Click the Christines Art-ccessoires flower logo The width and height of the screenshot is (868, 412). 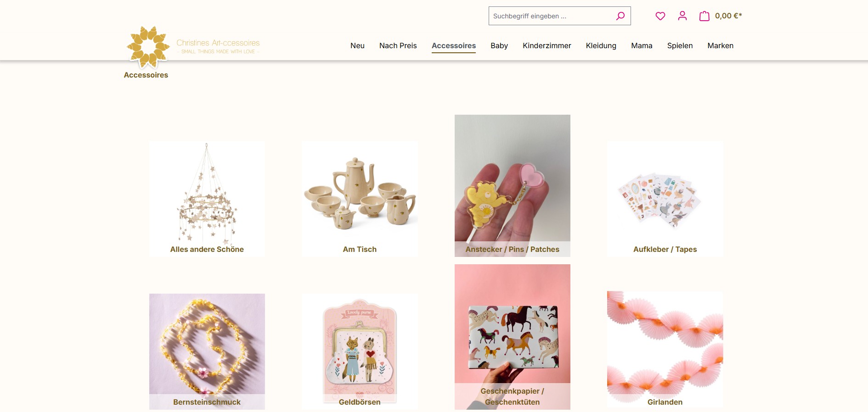(148, 47)
